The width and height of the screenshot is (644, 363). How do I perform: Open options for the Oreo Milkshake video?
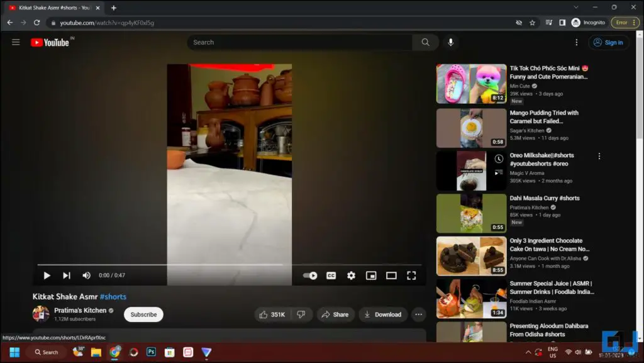[x=599, y=155]
